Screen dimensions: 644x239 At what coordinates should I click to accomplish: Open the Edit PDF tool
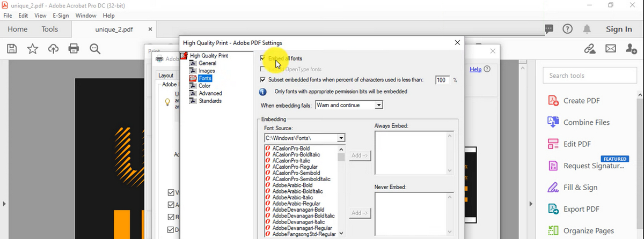[576, 144]
